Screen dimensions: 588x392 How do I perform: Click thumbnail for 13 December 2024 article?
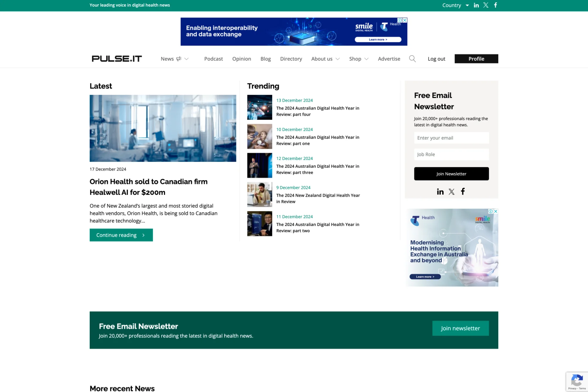click(x=259, y=107)
